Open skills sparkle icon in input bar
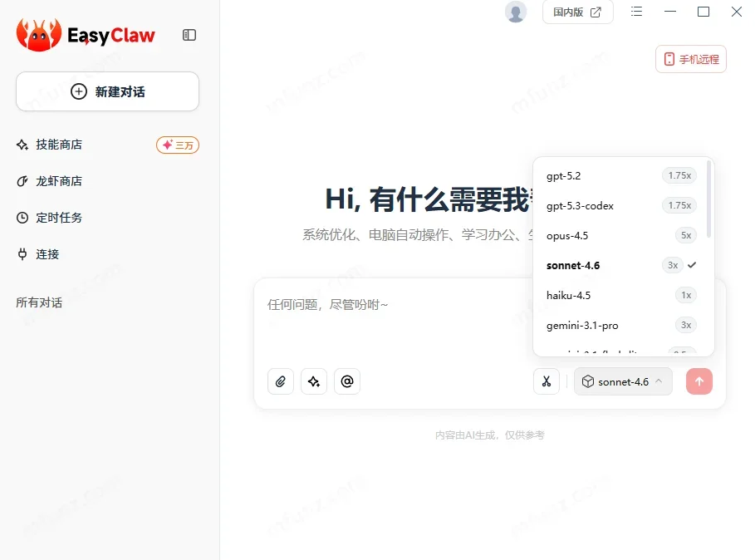Image resolution: width=755 pixels, height=560 pixels. pos(314,381)
